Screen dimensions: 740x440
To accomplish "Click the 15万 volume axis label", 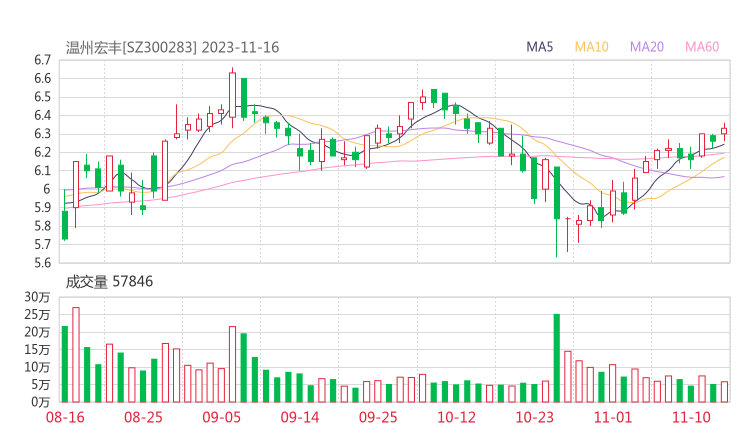I will tap(37, 350).
